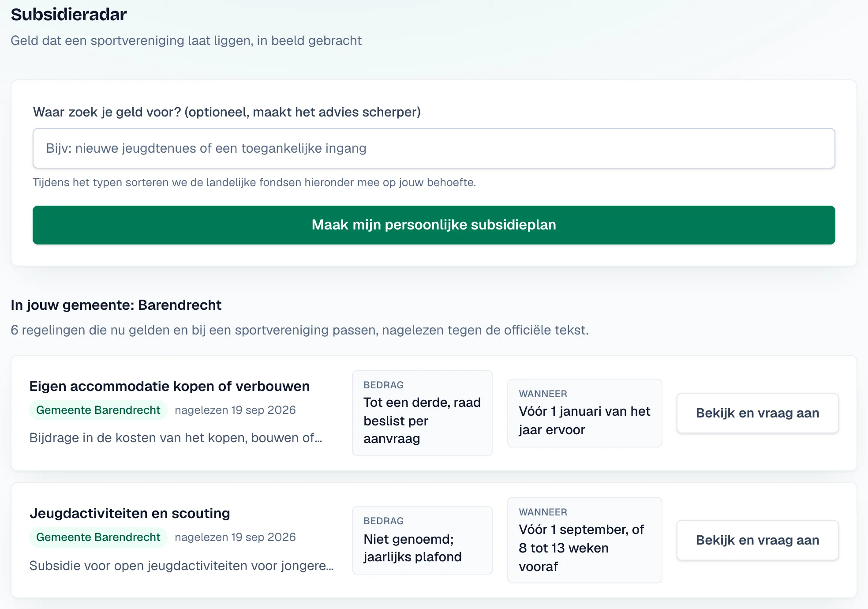Select Jeugdactiviteiten en scouting title

[130, 513]
